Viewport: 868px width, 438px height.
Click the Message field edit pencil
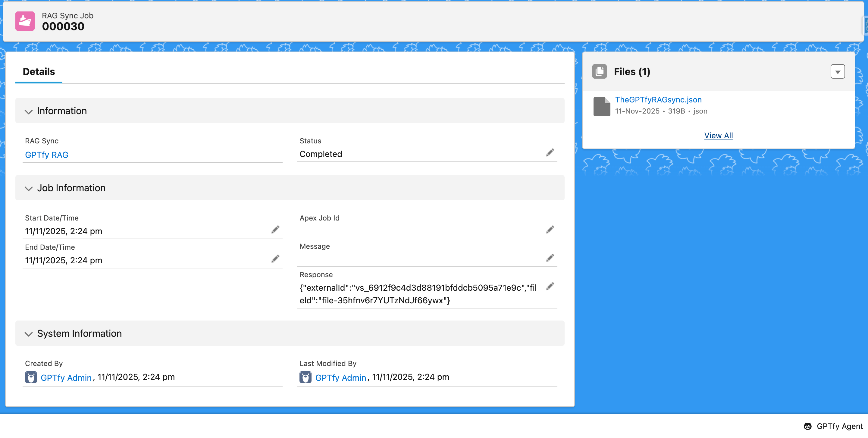(550, 258)
